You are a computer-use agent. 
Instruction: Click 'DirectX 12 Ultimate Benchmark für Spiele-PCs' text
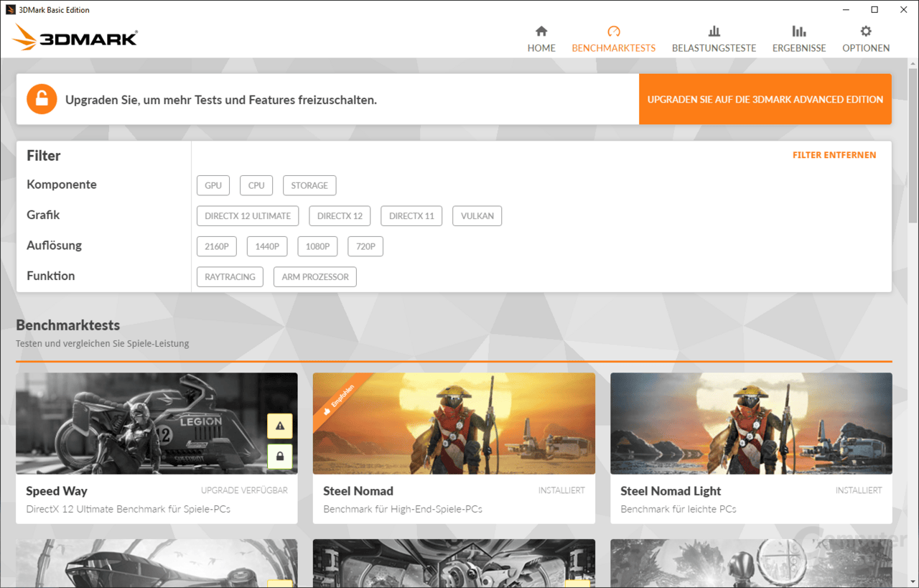(x=128, y=509)
